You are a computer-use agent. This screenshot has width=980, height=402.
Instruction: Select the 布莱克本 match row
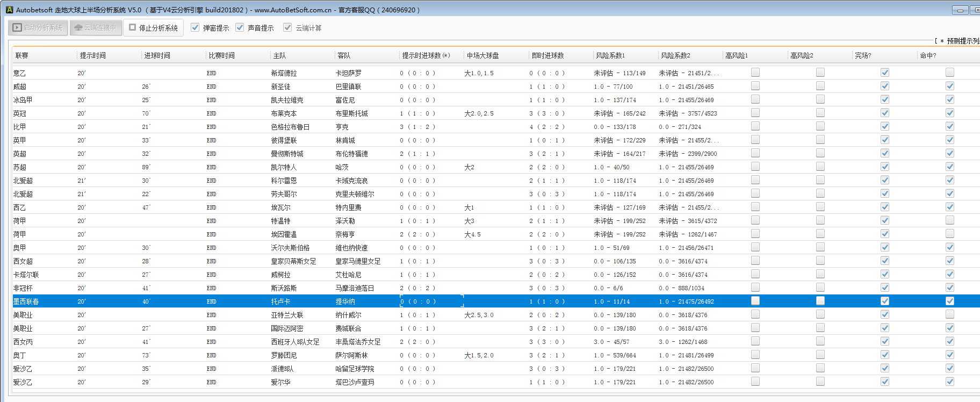[x=284, y=113]
